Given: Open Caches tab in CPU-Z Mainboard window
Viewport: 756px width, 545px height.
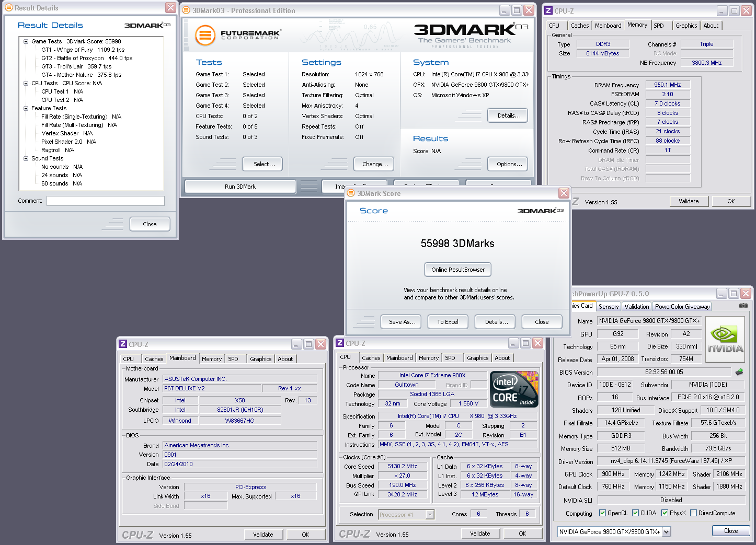Looking at the screenshot, I should tap(154, 359).
